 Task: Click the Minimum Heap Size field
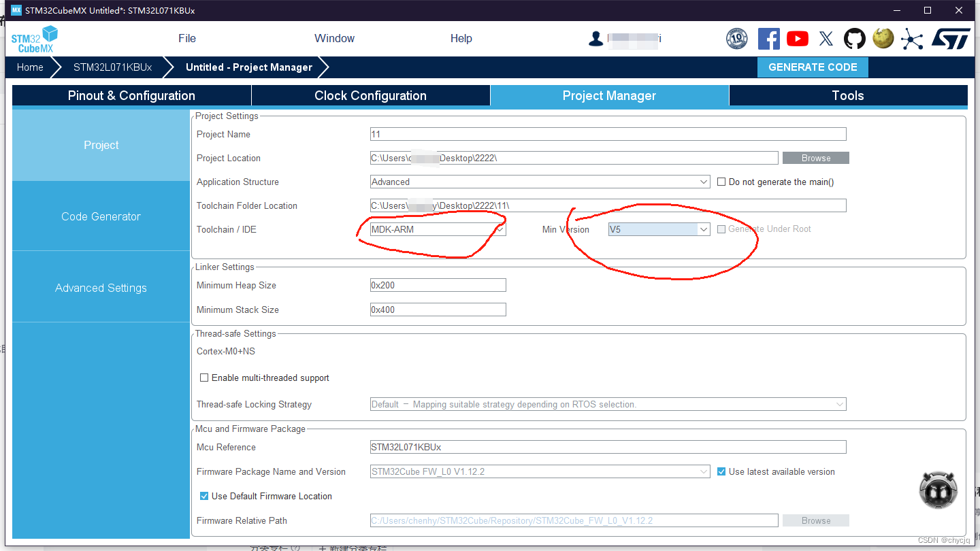[x=438, y=285]
